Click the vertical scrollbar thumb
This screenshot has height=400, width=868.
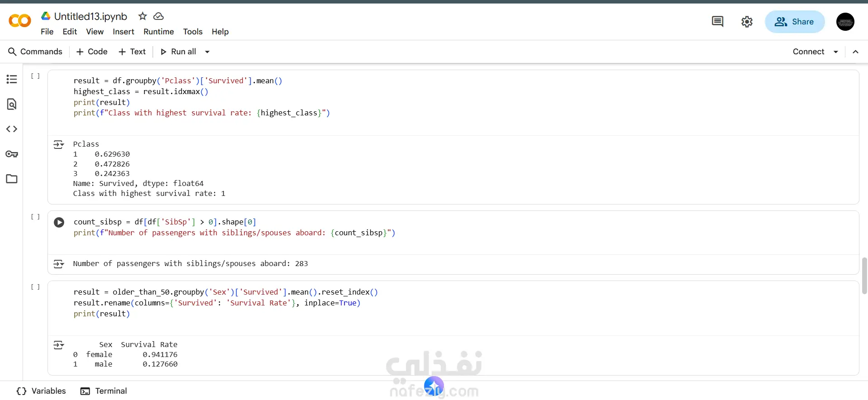(x=864, y=276)
